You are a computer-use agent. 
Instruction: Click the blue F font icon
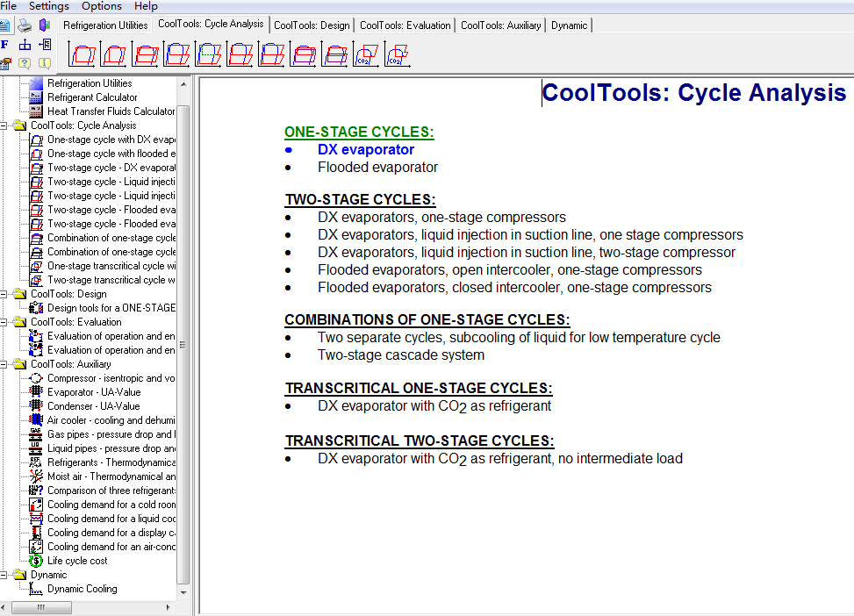click(4, 45)
